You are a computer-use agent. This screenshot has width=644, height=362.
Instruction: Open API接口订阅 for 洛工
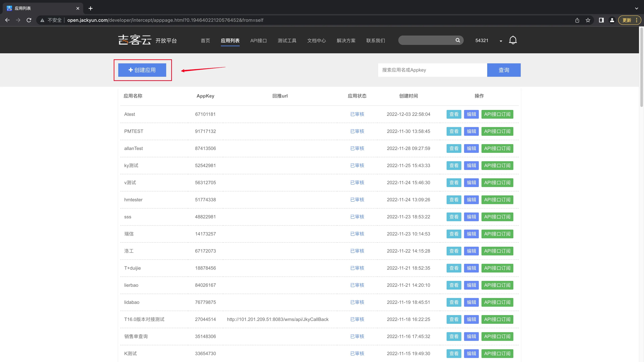click(x=497, y=251)
